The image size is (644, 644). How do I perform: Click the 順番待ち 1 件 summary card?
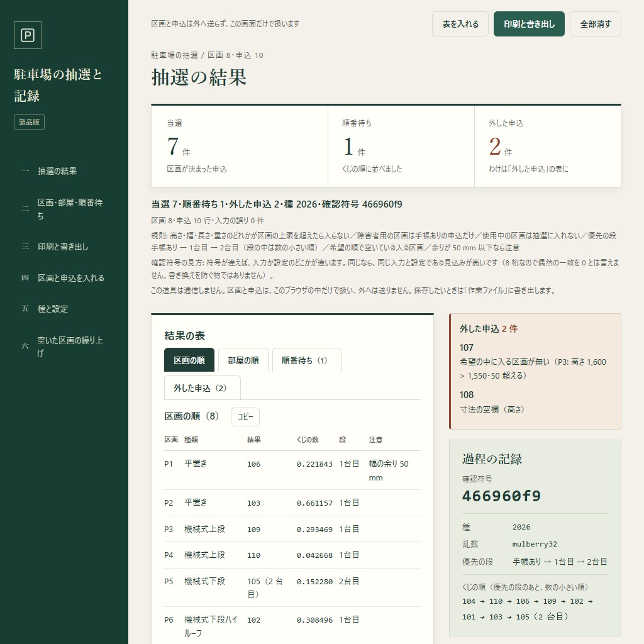[401, 146]
